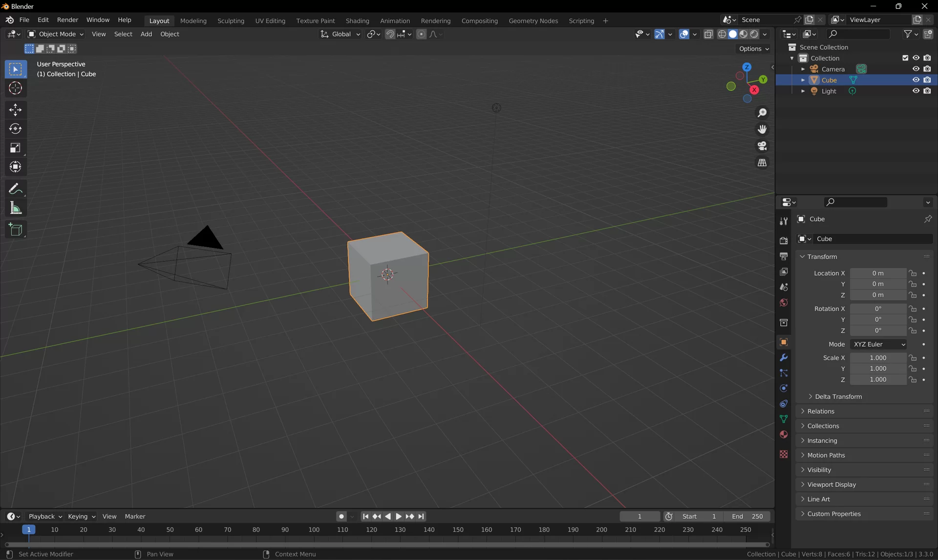Select the Measure tool
This screenshot has height=560, width=938.
point(16,208)
